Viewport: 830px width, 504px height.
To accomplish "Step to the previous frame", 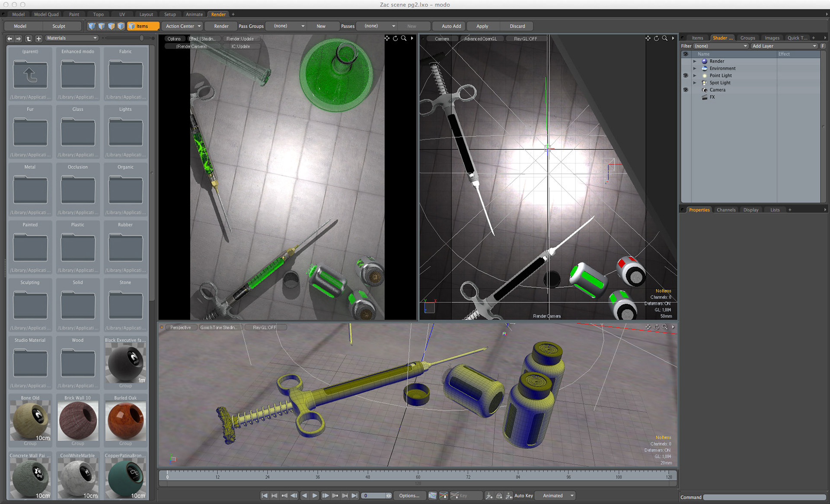I will (294, 496).
